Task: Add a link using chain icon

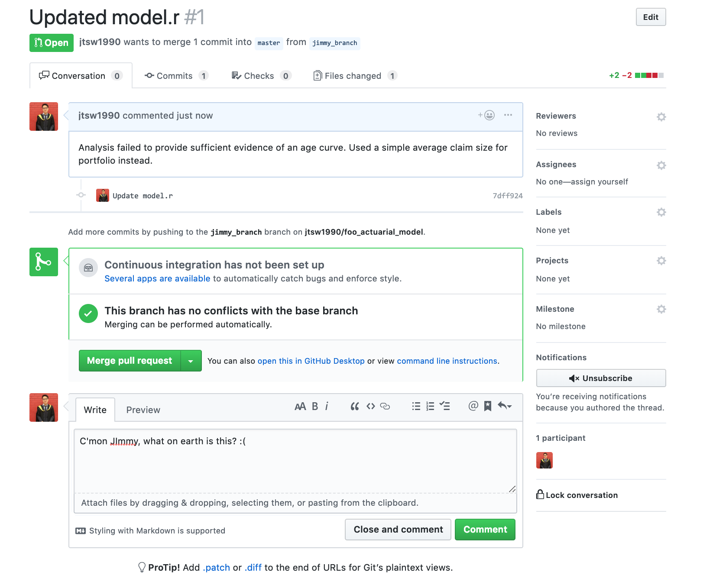Action: click(x=385, y=406)
